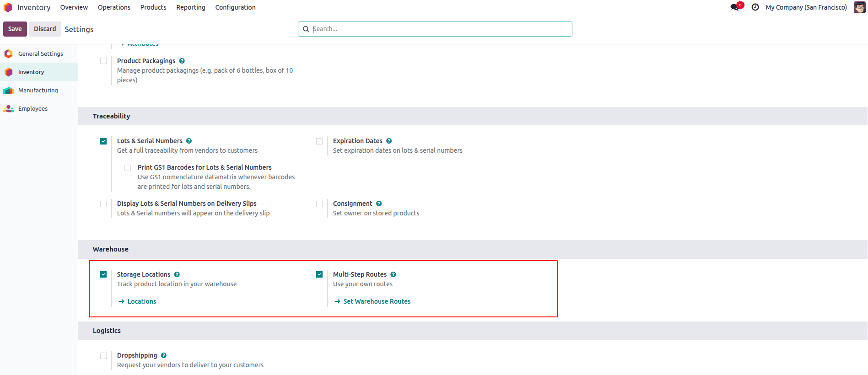Viewport: 868px width, 375px height.
Task: Open help for Dropshipping
Action: coord(164,355)
